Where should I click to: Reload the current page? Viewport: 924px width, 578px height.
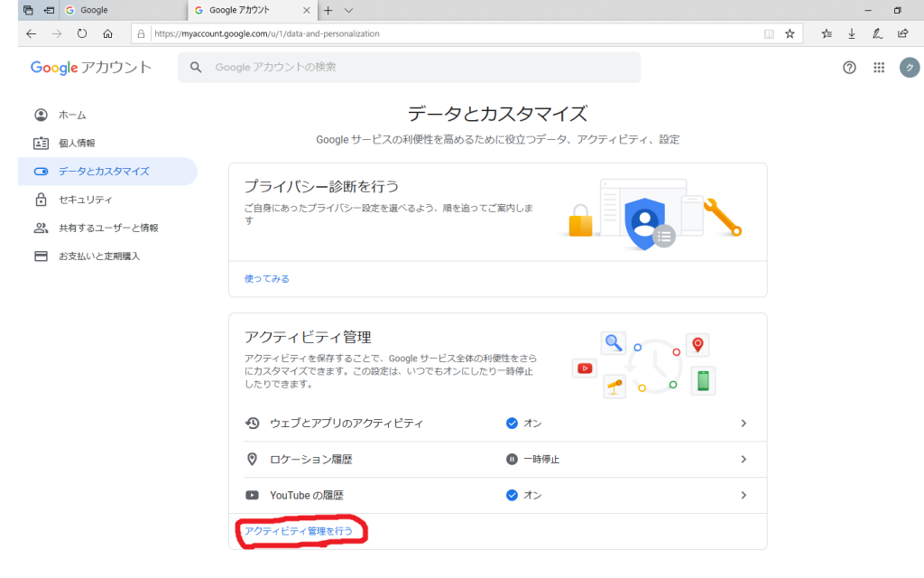pos(82,33)
